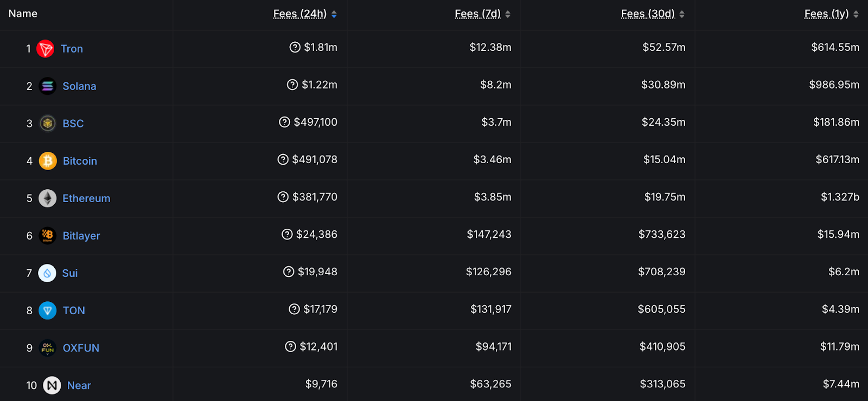Viewport: 868px width, 401px height.
Task: Click the Tron logo icon
Action: (46, 49)
